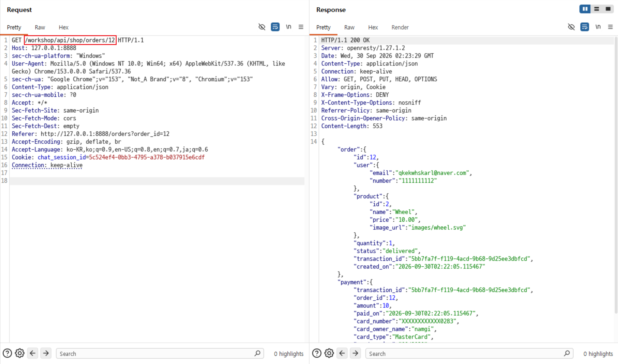The width and height of the screenshot is (618, 364).
Task: Open search settings gear under Response
Action: [x=329, y=353]
